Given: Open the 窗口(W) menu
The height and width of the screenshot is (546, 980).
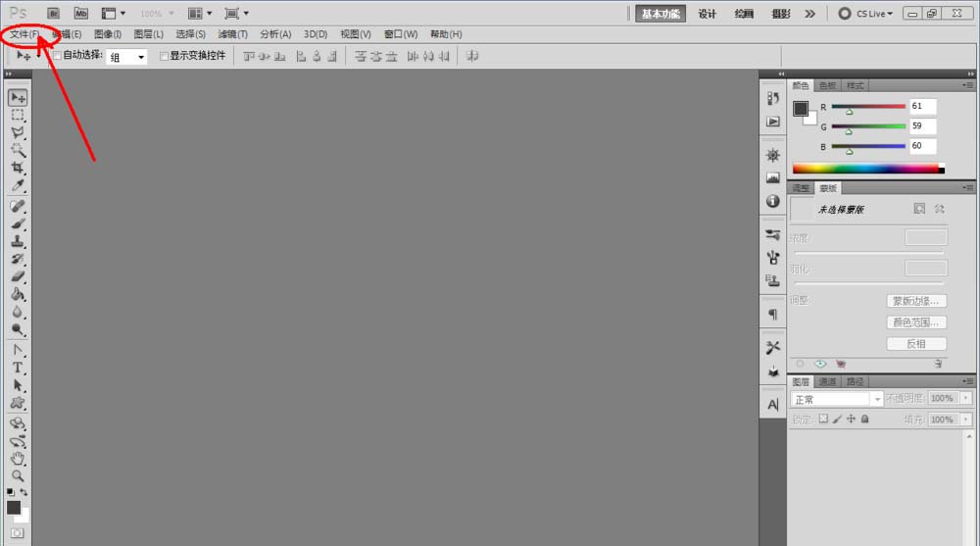Looking at the screenshot, I should 401,33.
